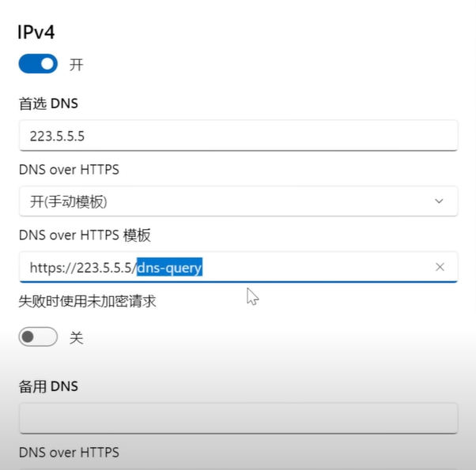Click the blank area right of 223.5.5.5
This screenshot has width=476, height=470.
[270, 136]
